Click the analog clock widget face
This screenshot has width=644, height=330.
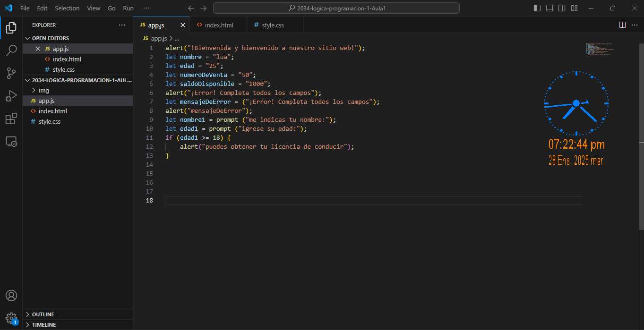point(576,103)
